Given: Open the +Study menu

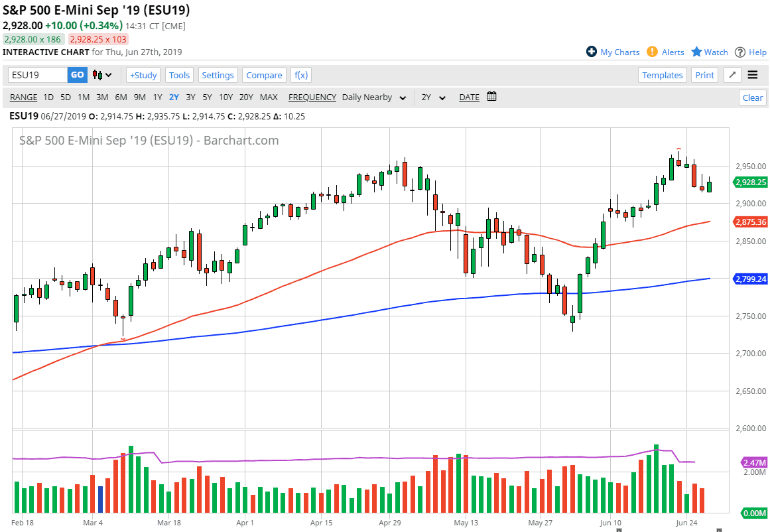Looking at the screenshot, I should (143, 75).
